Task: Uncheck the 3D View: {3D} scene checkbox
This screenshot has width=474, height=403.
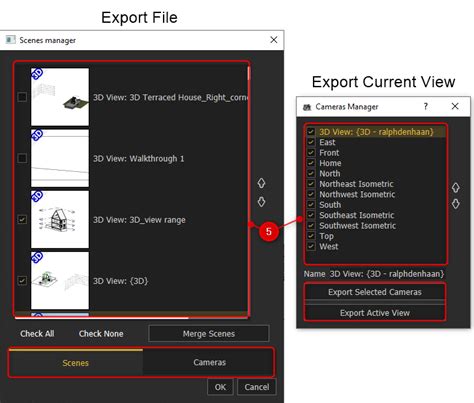Action: [22, 280]
